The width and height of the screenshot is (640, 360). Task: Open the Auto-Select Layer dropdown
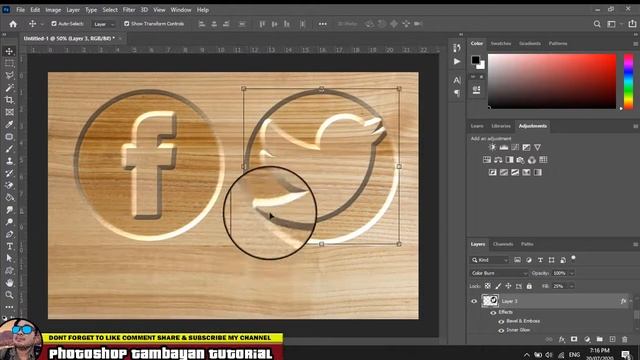pos(103,24)
